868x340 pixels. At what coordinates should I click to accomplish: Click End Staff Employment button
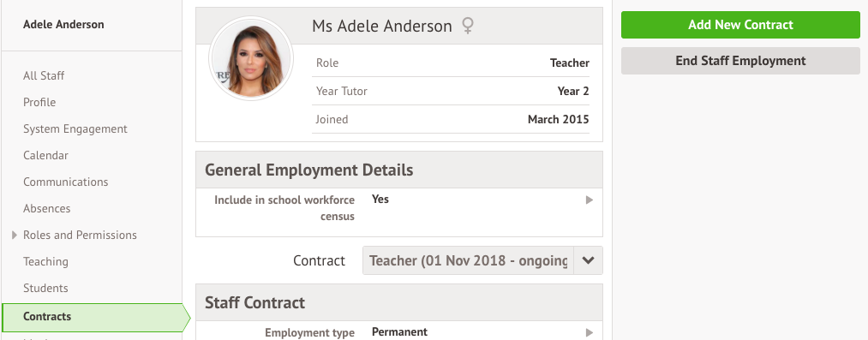click(x=740, y=61)
